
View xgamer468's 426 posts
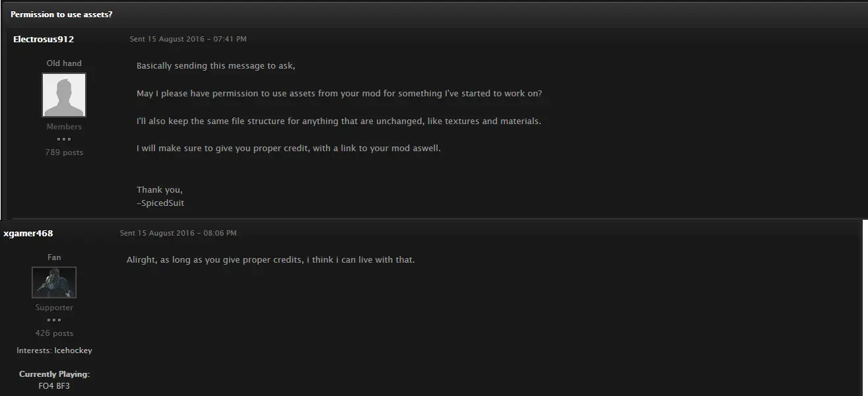(54, 333)
